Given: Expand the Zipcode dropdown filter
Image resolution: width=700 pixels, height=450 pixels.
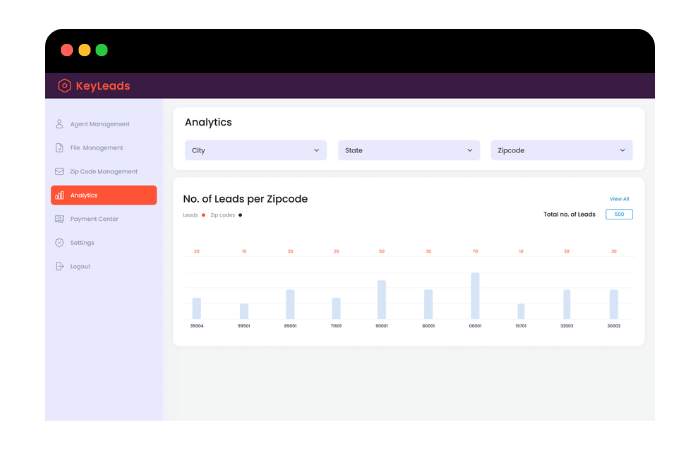Looking at the screenshot, I should [x=561, y=150].
